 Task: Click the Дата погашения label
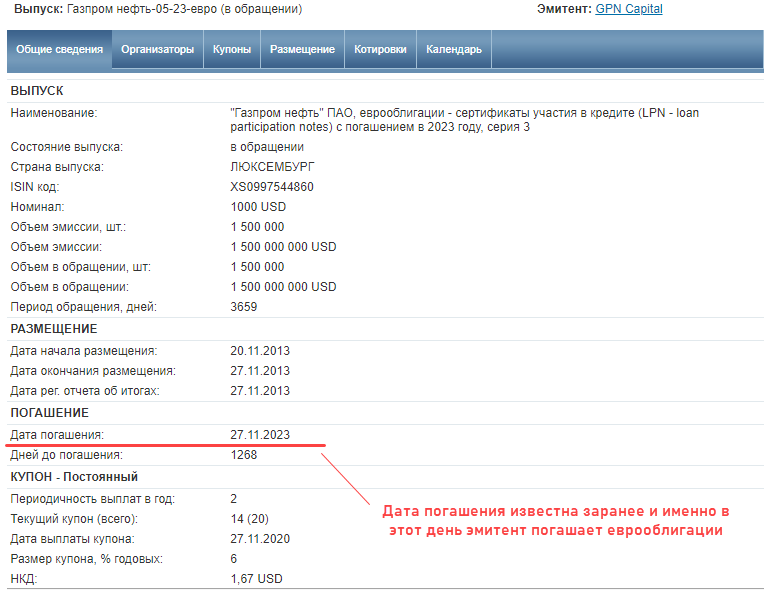[x=57, y=435]
